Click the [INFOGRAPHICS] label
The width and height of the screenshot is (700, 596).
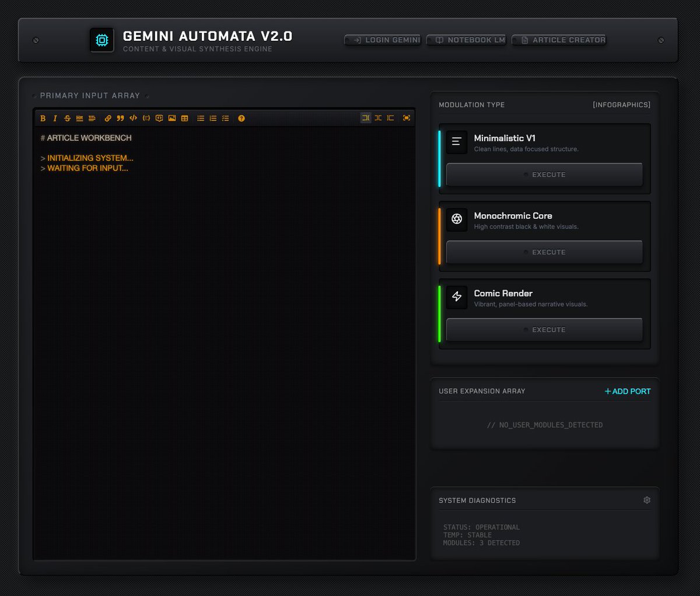(621, 105)
